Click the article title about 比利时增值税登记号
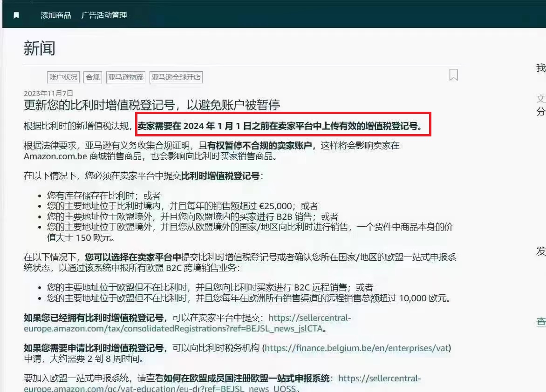 click(152, 105)
